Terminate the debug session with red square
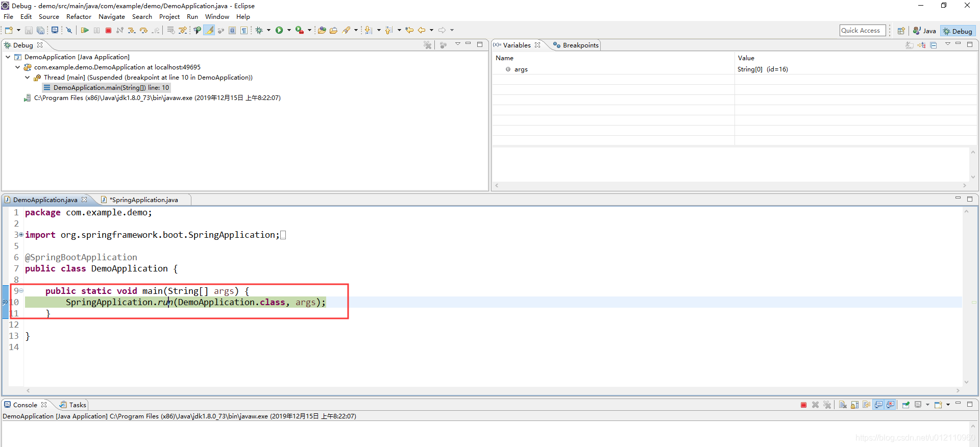The image size is (980, 447). click(108, 30)
